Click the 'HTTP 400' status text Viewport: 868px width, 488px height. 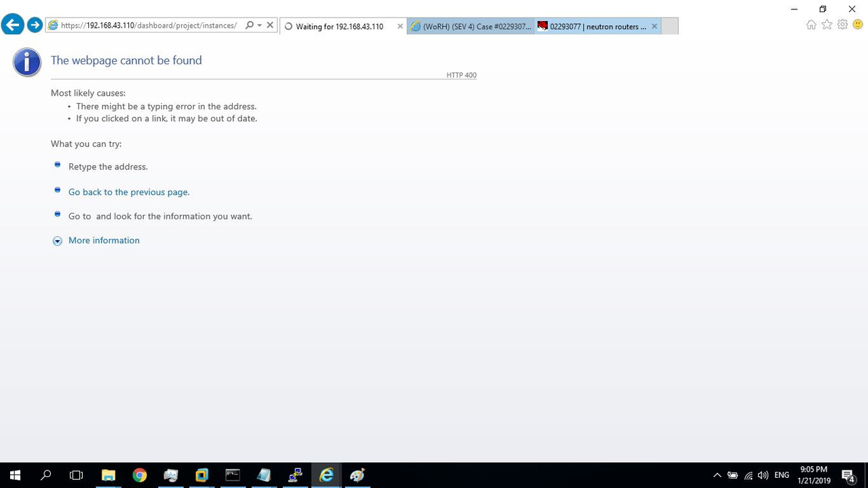461,75
